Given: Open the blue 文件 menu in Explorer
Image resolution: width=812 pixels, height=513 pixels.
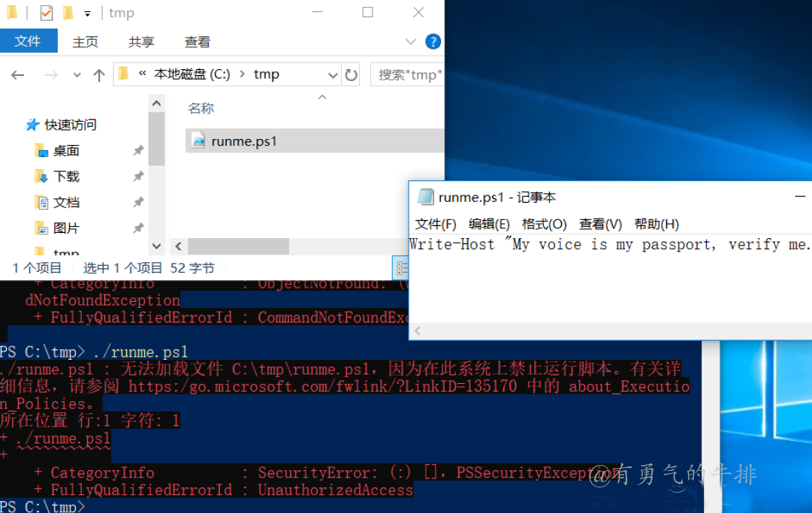Looking at the screenshot, I should coord(29,41).
